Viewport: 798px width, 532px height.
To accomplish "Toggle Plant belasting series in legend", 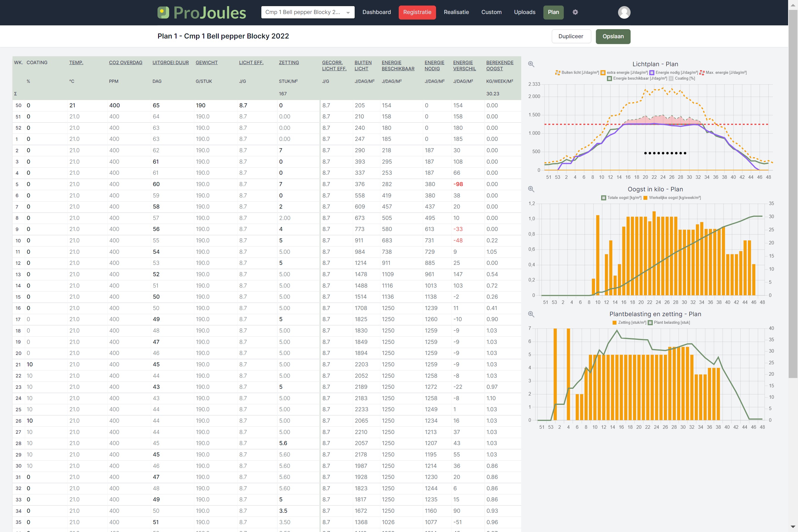I will [650, 323].
